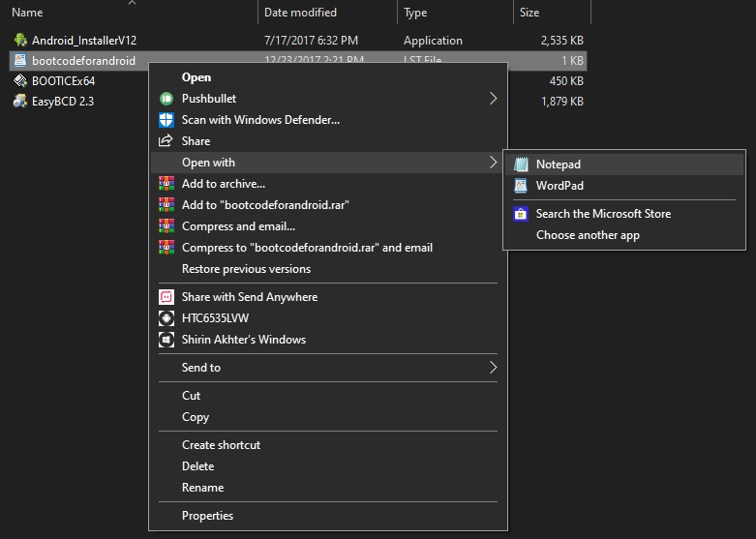The width and height of the screenshot is (756, 539).
Task: Expand the Pushbullet submenu arrow
Action: pyautogui.click(x=493, y=99)
